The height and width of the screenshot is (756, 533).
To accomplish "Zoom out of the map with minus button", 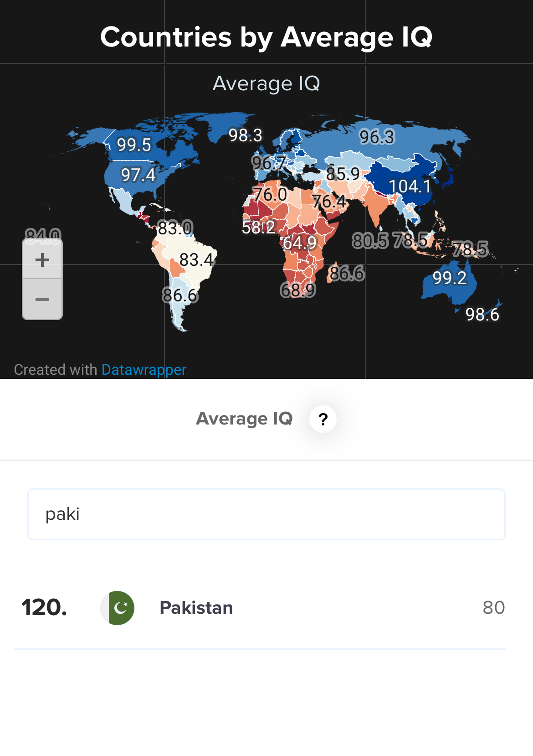I will pyautogui.click(x=42, y=299).
